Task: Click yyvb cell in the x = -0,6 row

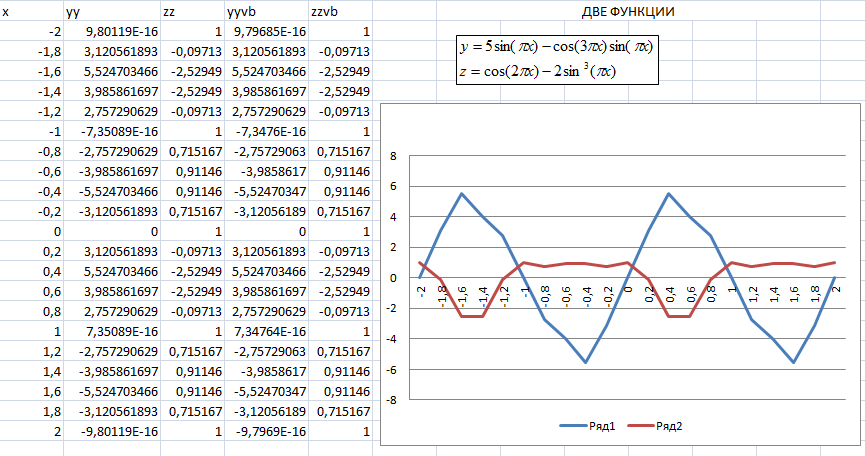Action: (266, 171)
